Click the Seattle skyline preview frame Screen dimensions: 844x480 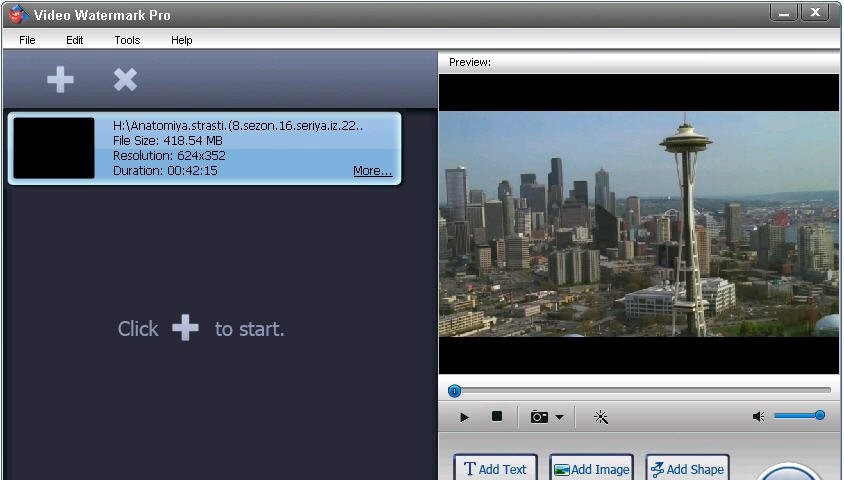[639, 224]
